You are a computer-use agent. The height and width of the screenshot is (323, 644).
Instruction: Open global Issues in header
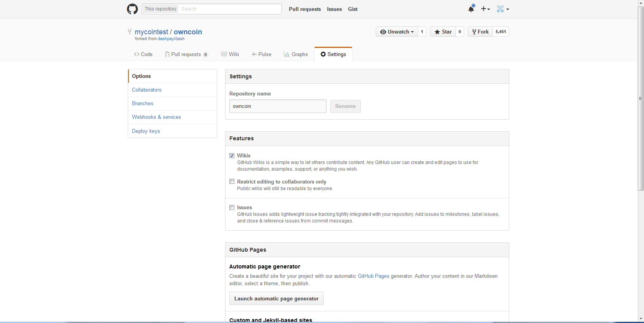click(x=334, y=9)
